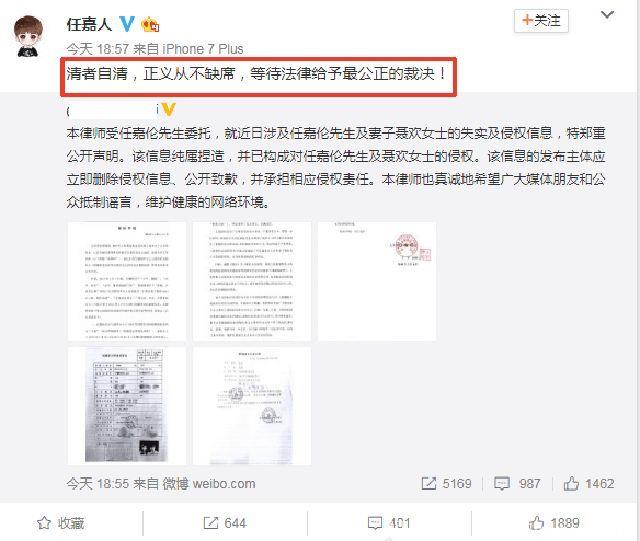Expand the post options chevron menu
This screenshot has width=640, height=541.
click(607, 16)
